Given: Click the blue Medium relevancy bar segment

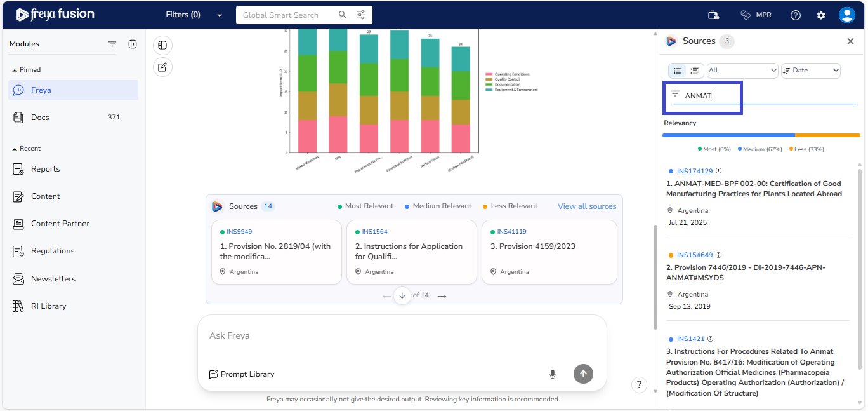Looking at the screenshot, I should click(x=728, y=135).
